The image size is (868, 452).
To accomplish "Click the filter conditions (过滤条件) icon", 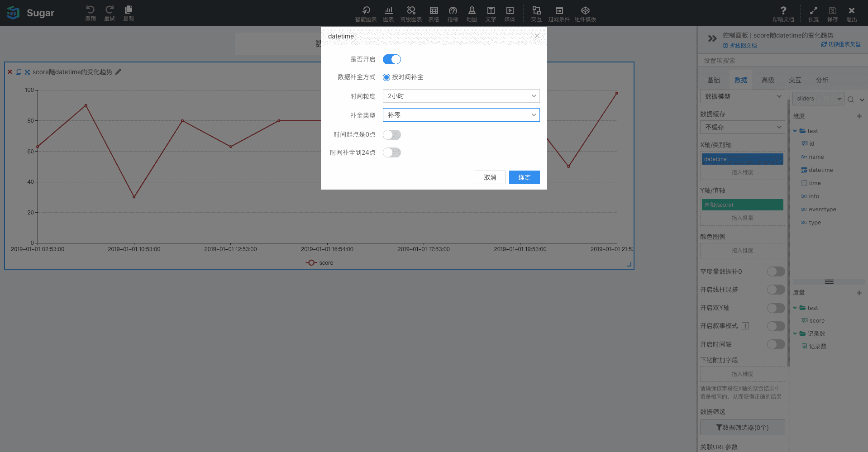I will click(559, 10).
